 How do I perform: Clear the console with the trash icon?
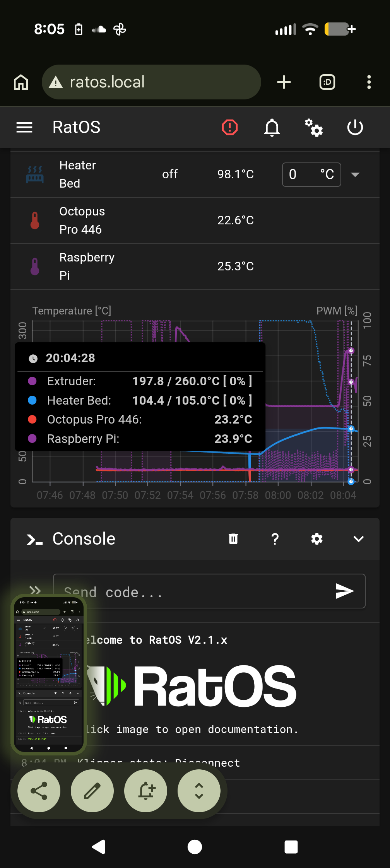pos(233,538)
